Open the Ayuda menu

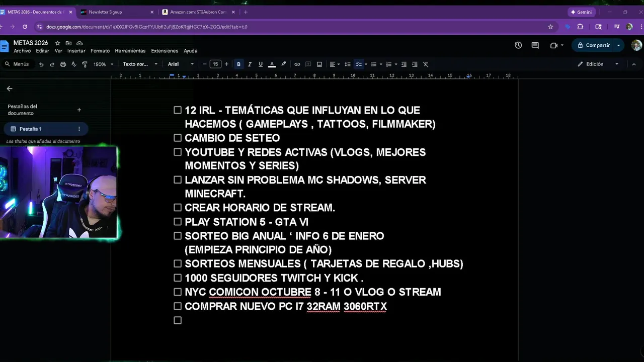(x=191, y=51)
